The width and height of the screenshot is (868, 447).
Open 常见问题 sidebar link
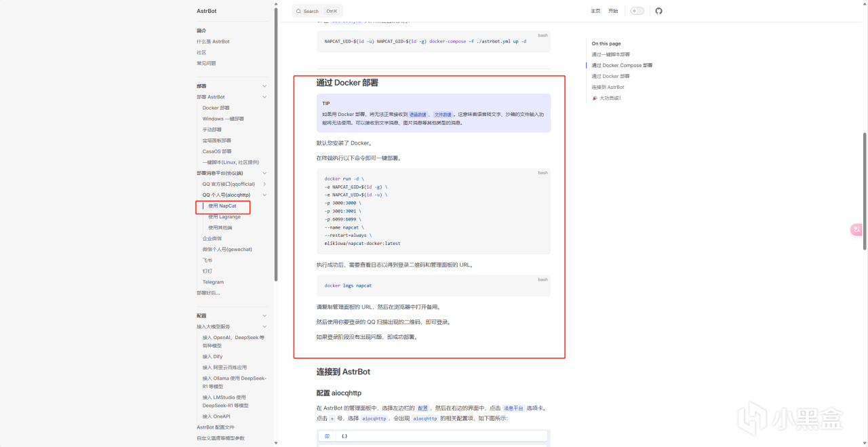pos(206,63)
